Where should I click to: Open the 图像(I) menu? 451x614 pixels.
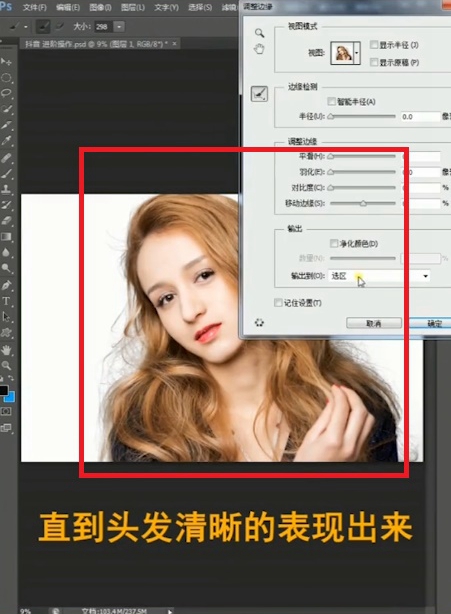pos(100,7)
